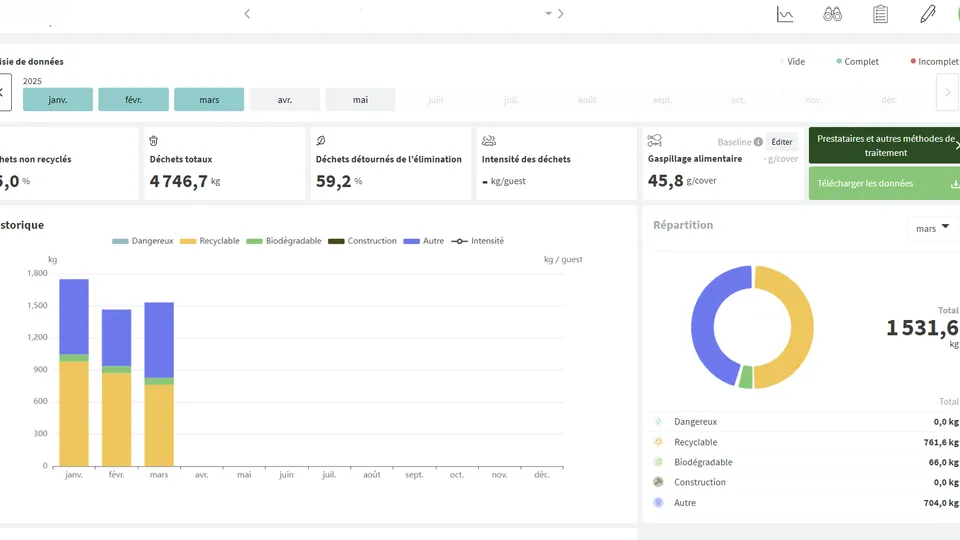The height and width of the screenshot is (540, 960).
Task: Select the juin month tab
Action: click(435, 99)
